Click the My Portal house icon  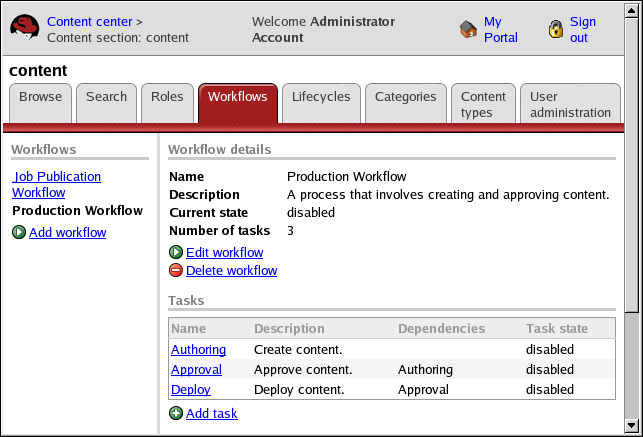tap(468, 29)
